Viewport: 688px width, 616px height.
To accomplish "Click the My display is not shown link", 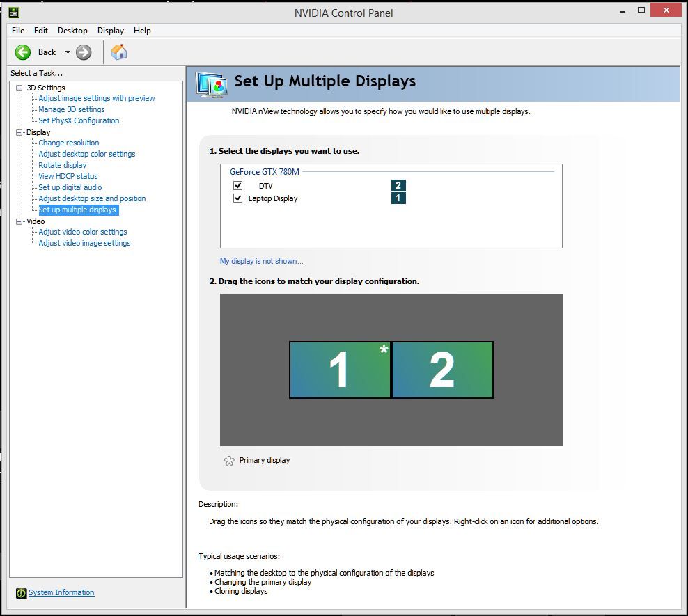I will [262, 261].
